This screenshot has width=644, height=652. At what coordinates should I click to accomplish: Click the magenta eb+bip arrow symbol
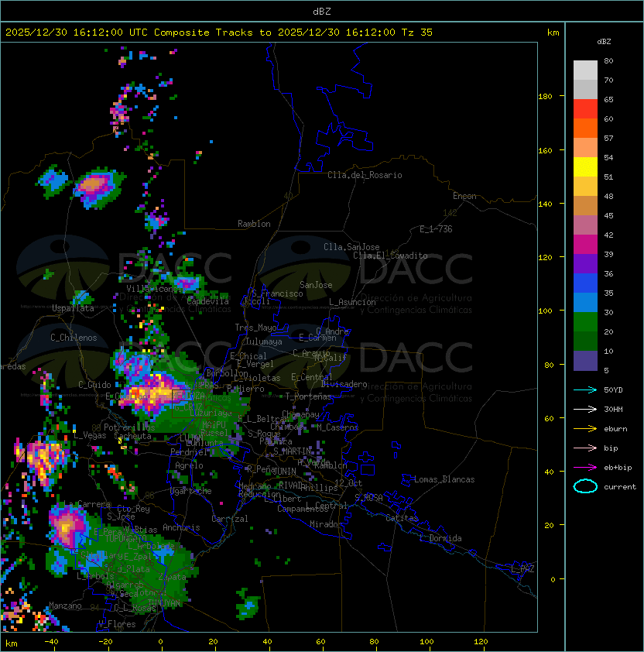click(585, 468)
